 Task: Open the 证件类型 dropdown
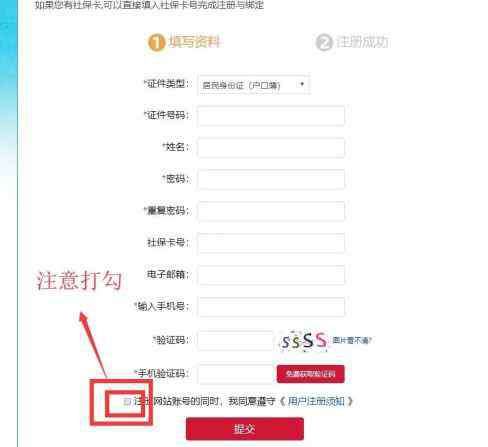click(254, 85)
